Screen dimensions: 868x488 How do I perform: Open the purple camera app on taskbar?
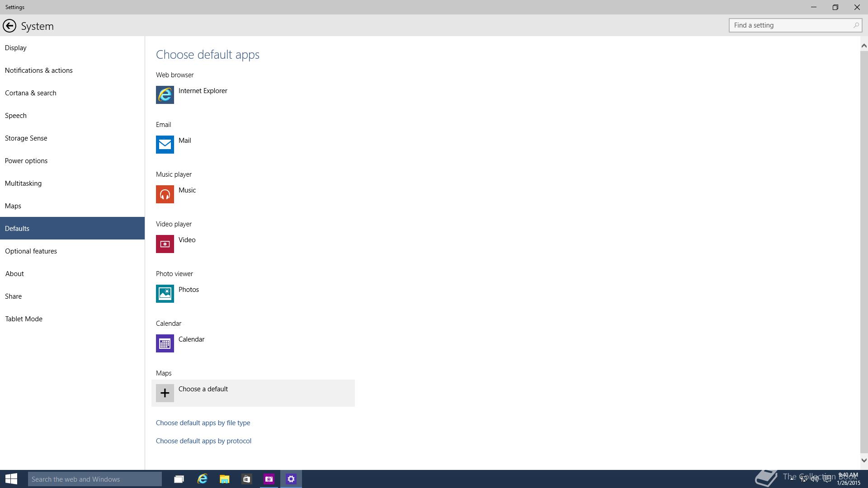269,479
